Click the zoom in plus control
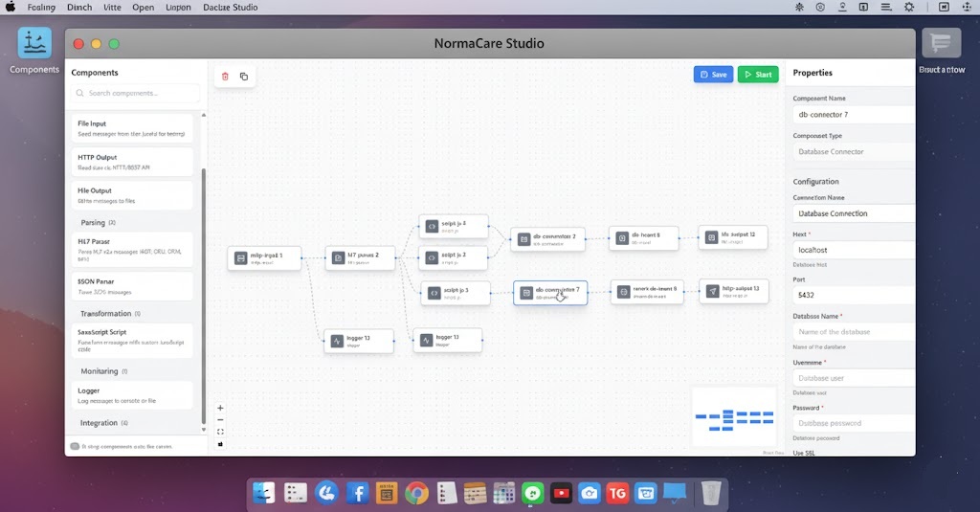 221,408
